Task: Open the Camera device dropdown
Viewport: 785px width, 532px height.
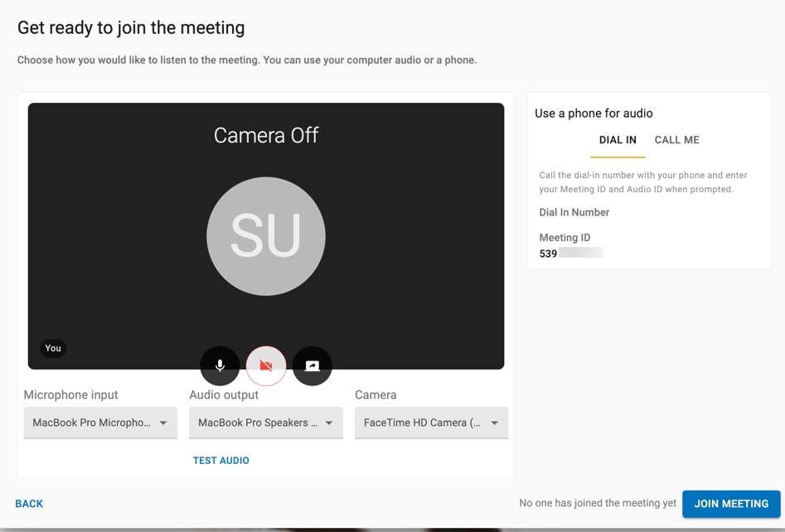Action: [x=431, y=423]
